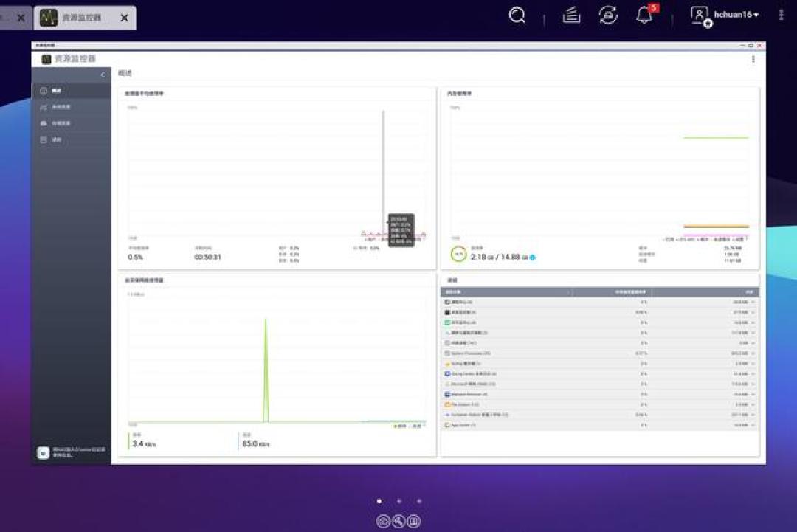
Task: Toggle the user legend in the CPU chart
Action: [x=370, y=239]
